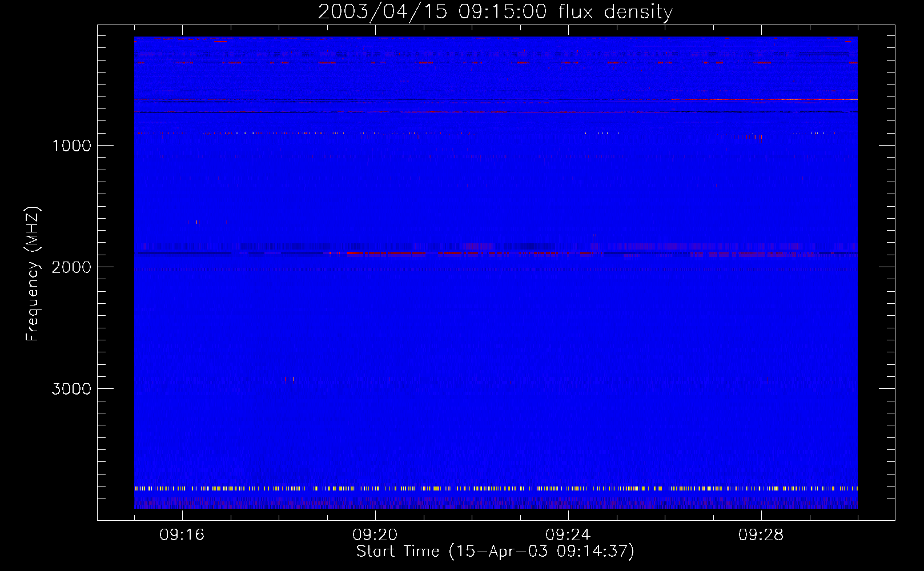
Task: Click the 1000 frequency tick label
Action: [x=71, y=146]
